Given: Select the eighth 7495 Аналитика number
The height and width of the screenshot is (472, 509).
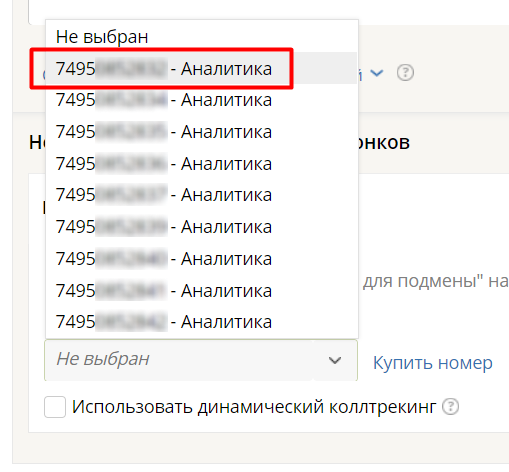Looking at the screenshot, I should pyautogui.click(x=202, y=290).
